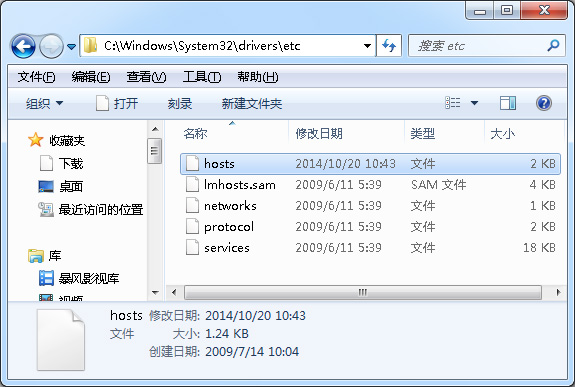This screenshot has height=387, width=575.
Task: Open 暴风影视库 in navigation pane
Action: 89,279
